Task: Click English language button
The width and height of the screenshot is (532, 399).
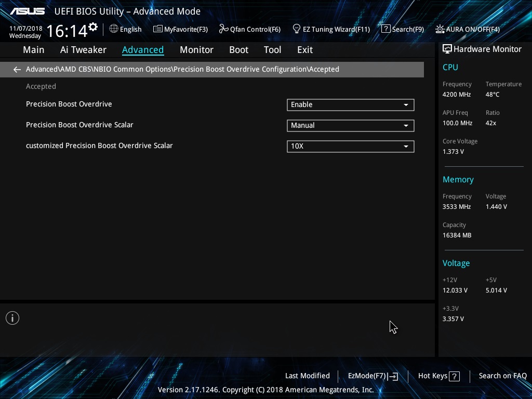Action: pos(130,29)
